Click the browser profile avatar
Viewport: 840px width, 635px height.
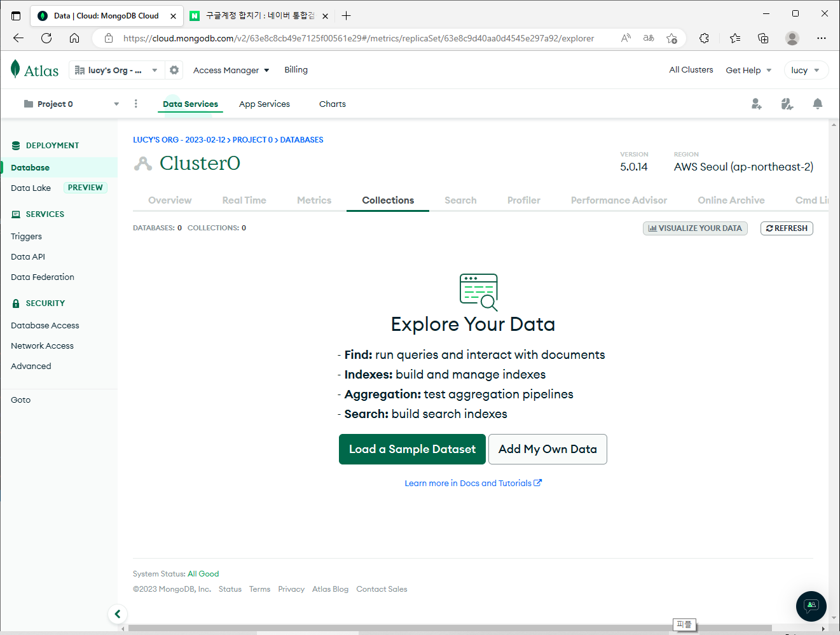[792, 38]
